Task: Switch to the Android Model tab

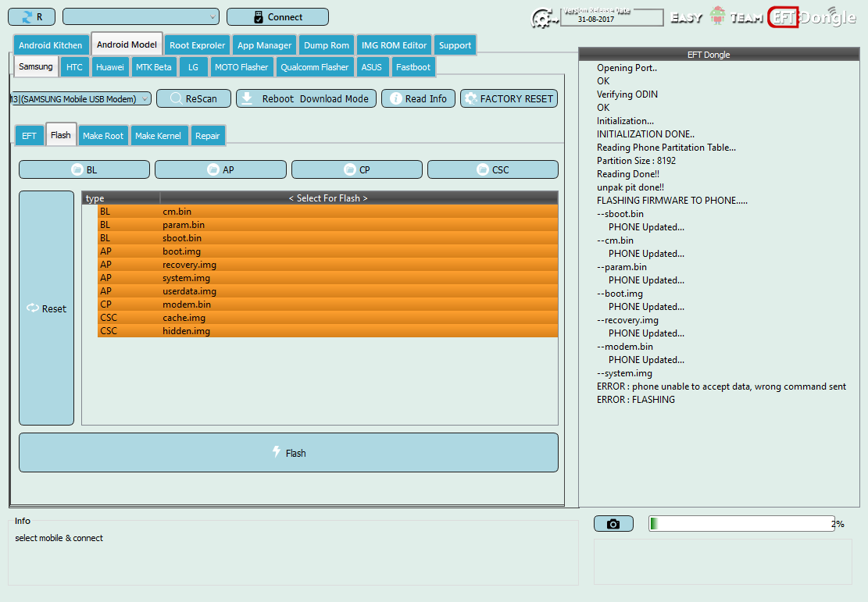Action: coord(127,45)
